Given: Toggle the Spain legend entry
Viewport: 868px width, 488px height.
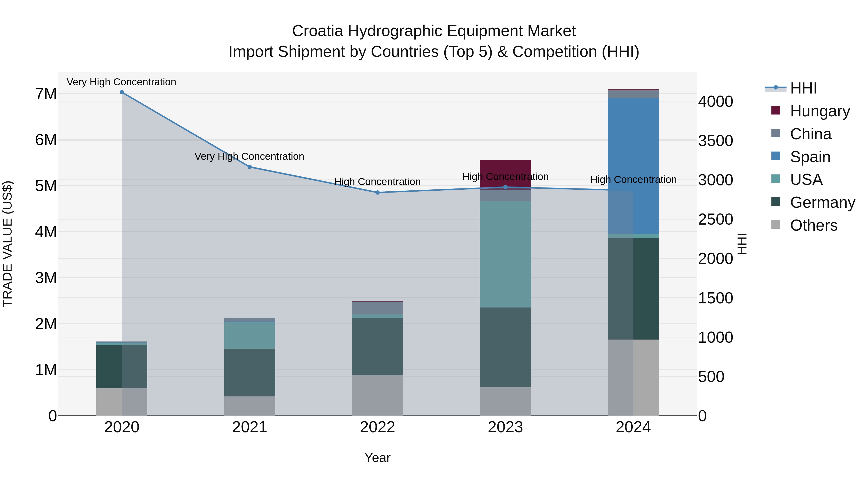Looking at the screenshot, I should click(x=800, y=157).
